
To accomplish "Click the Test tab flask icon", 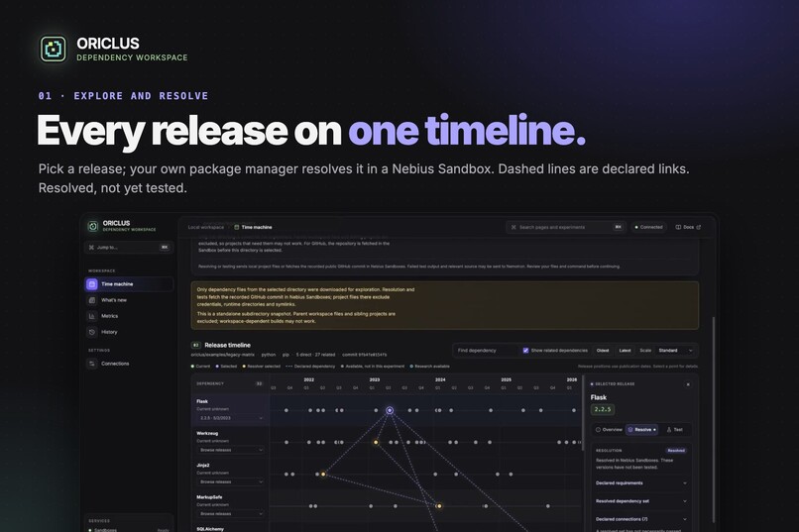I will click(669, 430).
